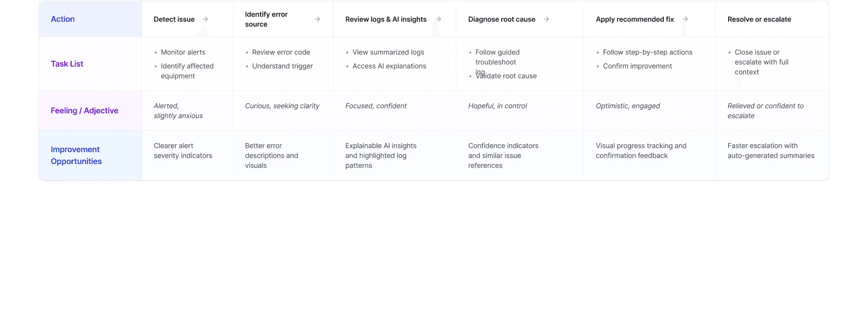The height and width of the screenshot is (334, 868).
Task: Click the Feeling / Adjective row label
Action: point(85,111)
